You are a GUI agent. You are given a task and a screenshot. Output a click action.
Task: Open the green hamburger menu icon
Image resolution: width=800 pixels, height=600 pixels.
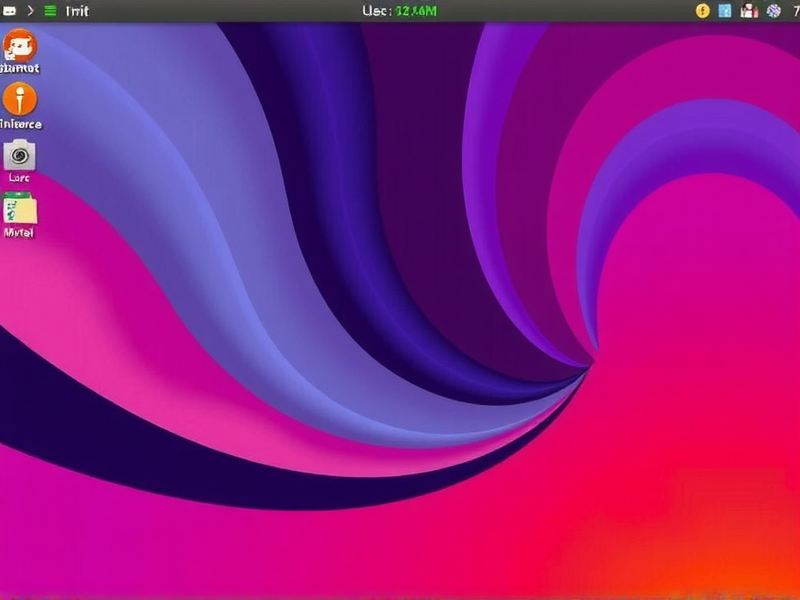[x=50, y=11]
